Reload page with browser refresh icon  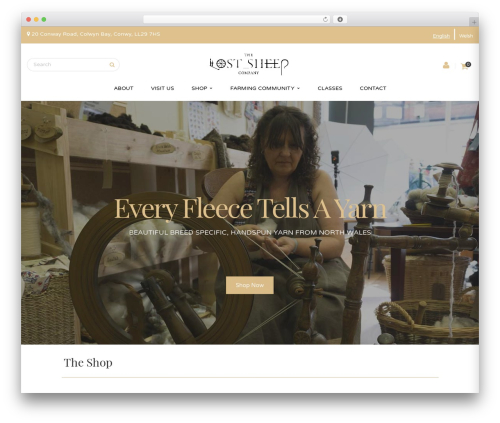click(x=325, y=20)
